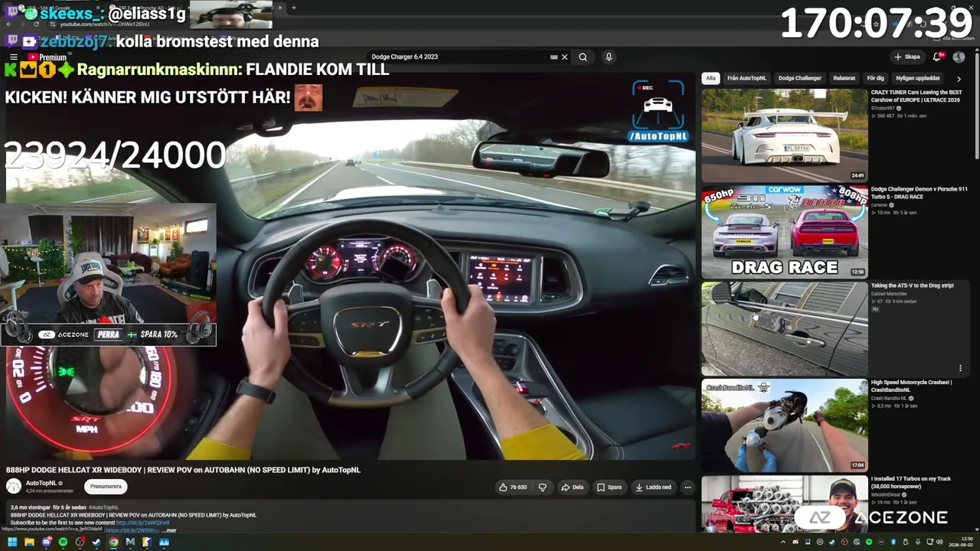Screen dimensions: 980x551
Task: Start voice search with the microphone
Action: click(609, 57)
